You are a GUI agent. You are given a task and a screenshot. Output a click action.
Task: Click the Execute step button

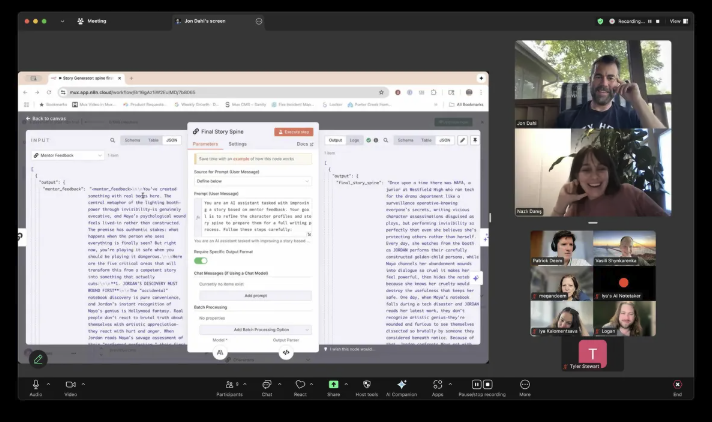(x=293, y=131)
